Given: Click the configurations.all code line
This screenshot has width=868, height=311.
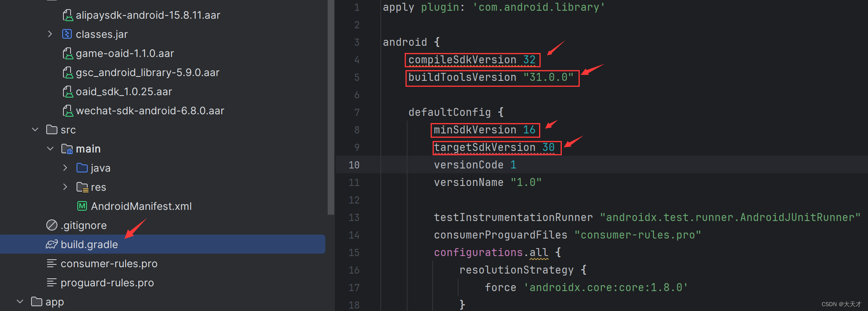Looking at the screenshot, I should pyautogui.click(x=498, y=252).
